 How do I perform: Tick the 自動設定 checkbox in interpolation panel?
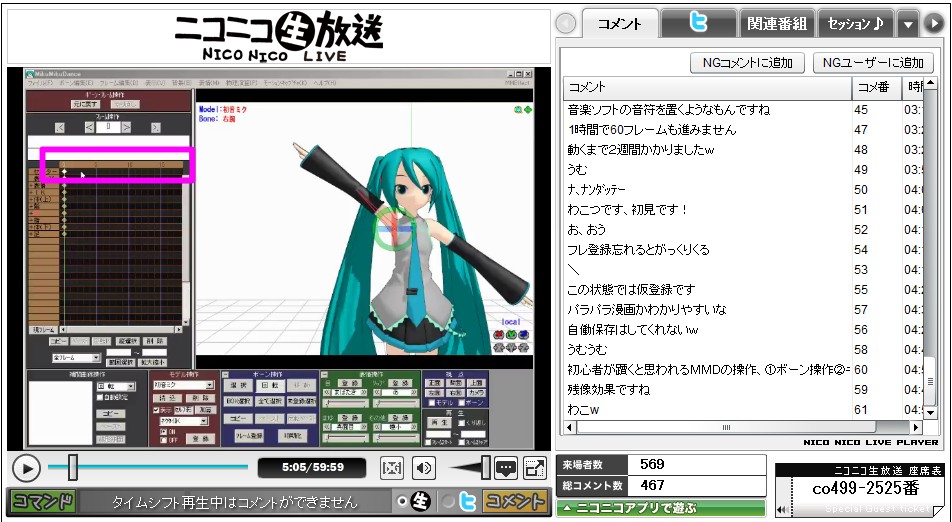pos(100,398)
